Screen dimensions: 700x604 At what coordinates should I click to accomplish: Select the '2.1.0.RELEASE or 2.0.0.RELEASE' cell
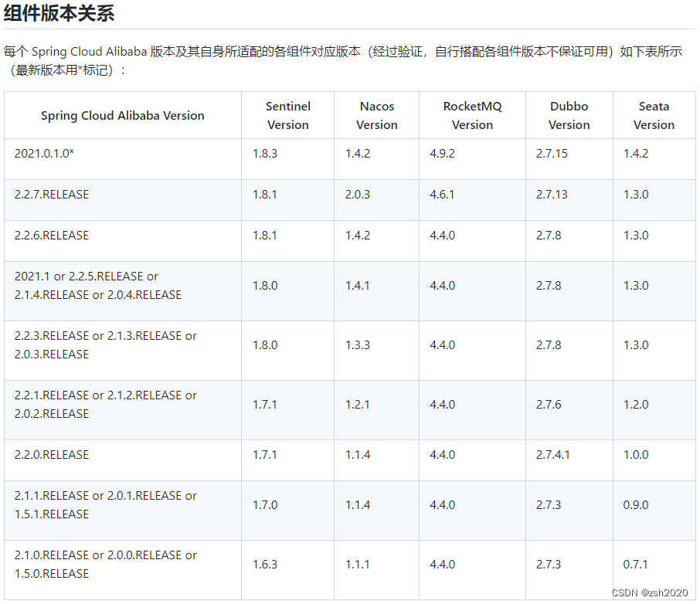123,569
